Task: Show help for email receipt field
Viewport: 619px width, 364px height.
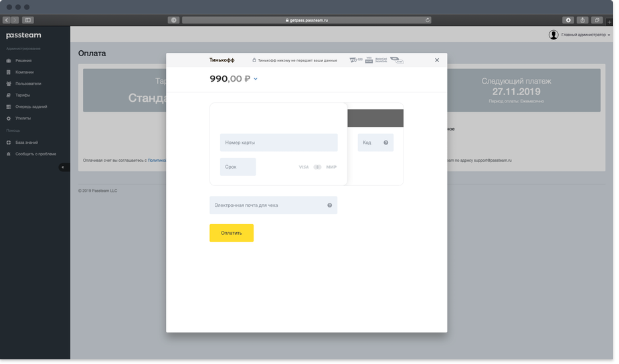Action: click(330, 205)
